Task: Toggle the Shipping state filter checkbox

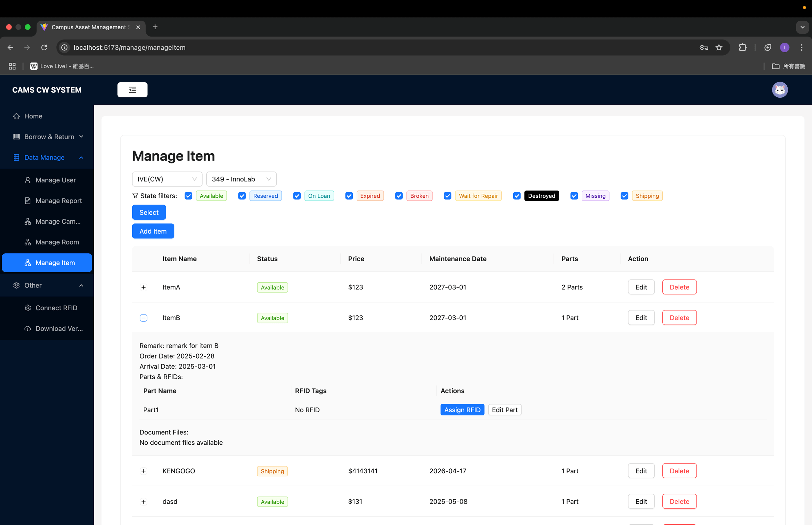Action: click(624, 196)
